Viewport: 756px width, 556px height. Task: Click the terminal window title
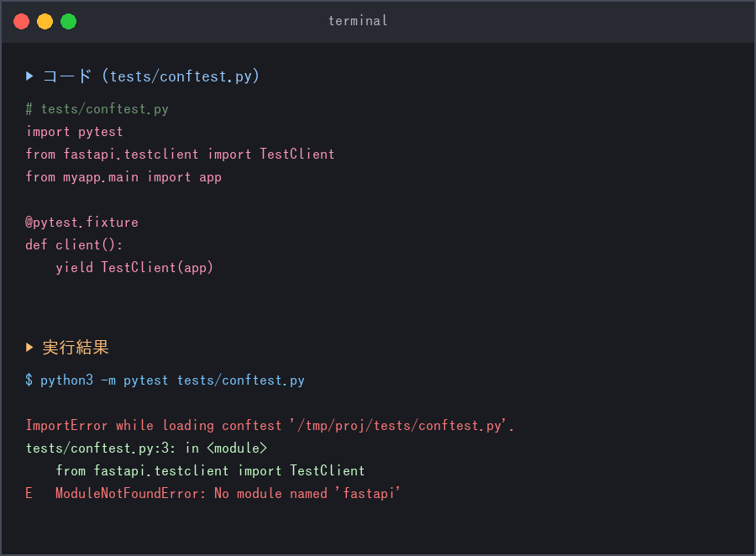pyautogui.click(x=358, y=21)
